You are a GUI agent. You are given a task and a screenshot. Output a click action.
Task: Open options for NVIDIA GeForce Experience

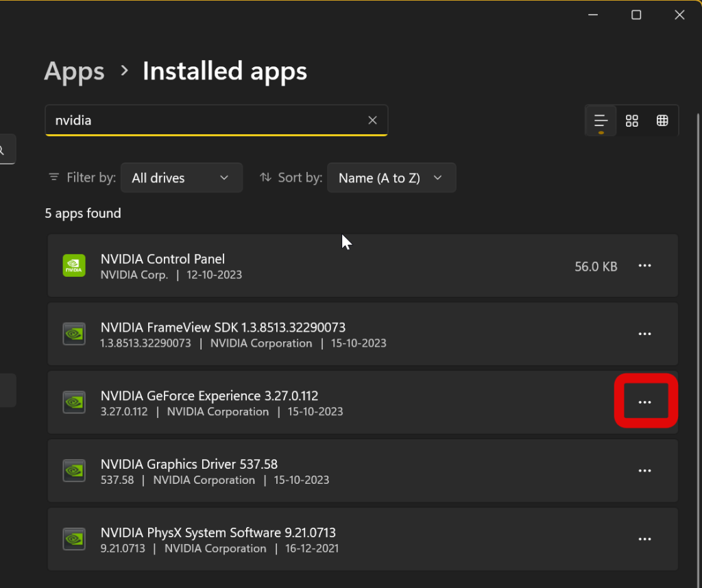[644, 402]
